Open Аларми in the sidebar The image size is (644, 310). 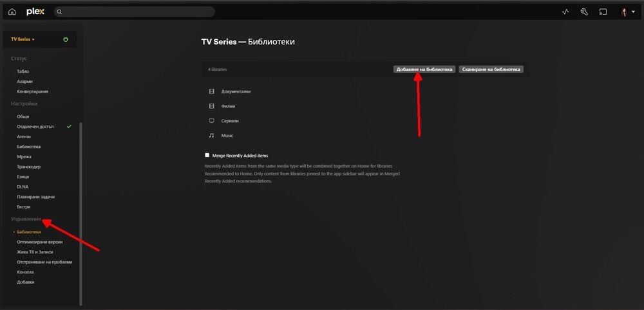coord(24,81)
